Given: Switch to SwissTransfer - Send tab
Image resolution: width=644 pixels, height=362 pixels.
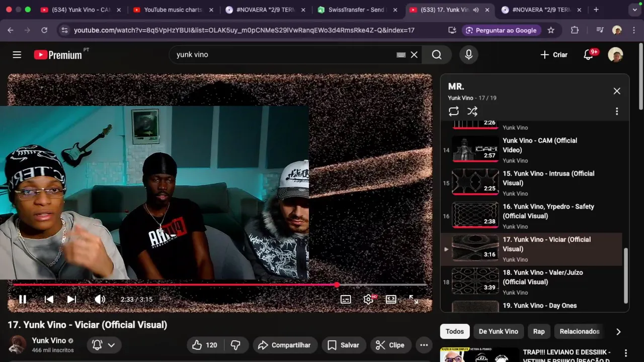Looking at the screenshot, I should pyautogui.click(x=357, y=10).
